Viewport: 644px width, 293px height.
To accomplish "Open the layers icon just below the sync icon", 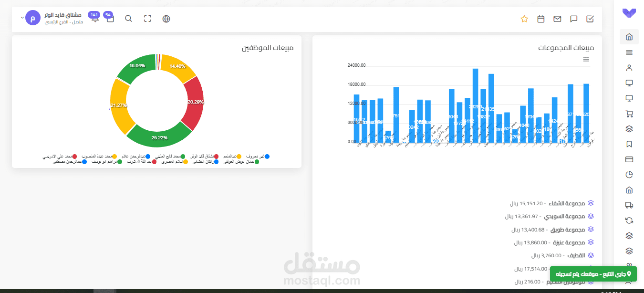I will pos(629,236).
